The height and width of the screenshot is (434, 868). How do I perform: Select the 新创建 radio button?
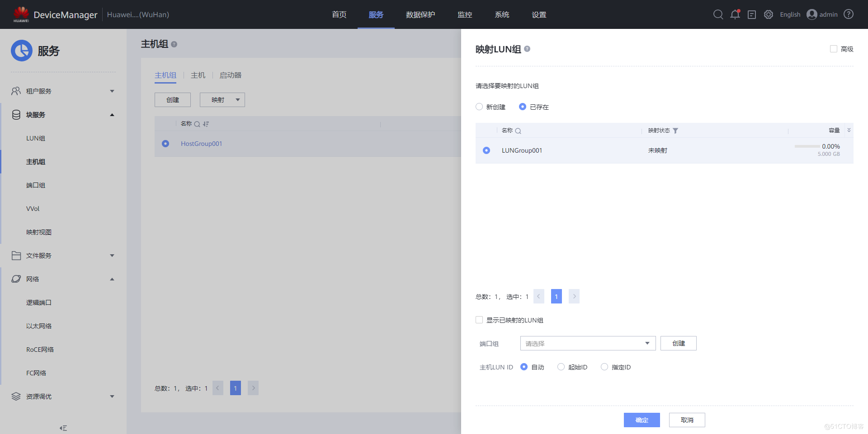[x=479, y=107]
